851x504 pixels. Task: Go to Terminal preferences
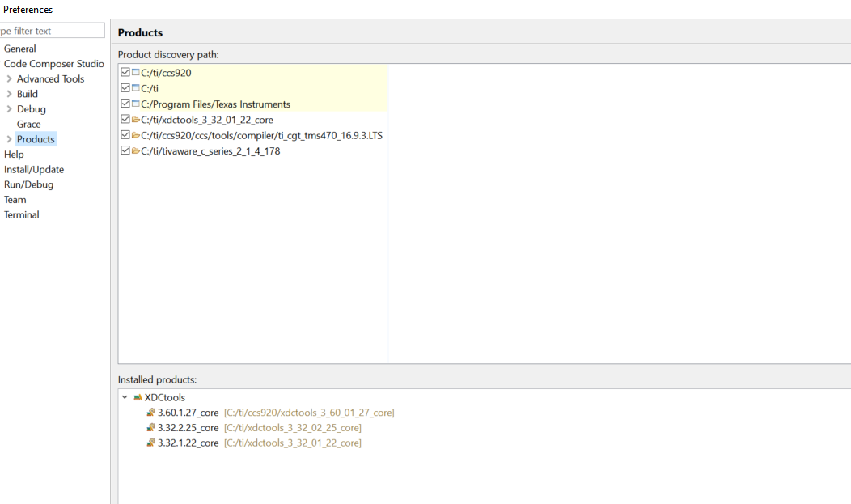[22, 214]
